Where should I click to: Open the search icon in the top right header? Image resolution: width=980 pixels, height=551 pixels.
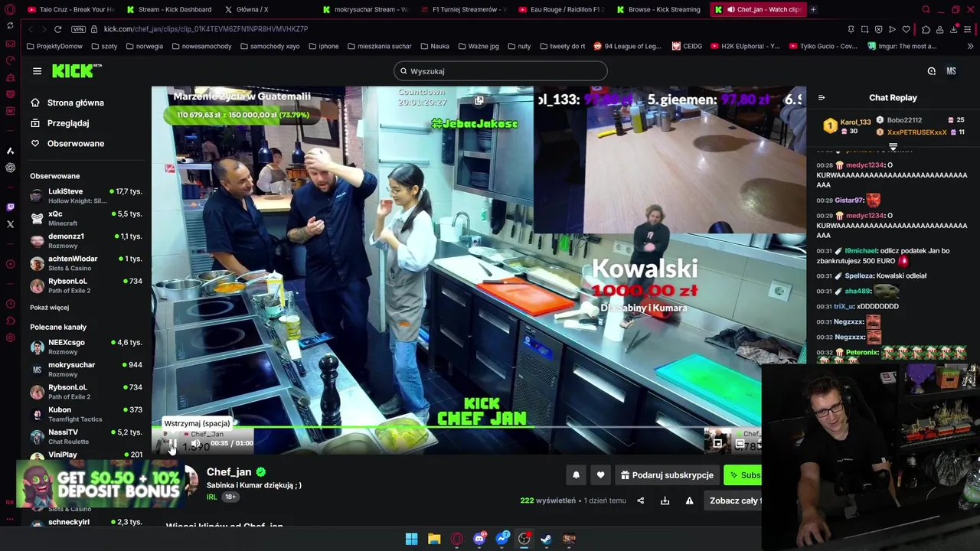(x=932, y=71)
